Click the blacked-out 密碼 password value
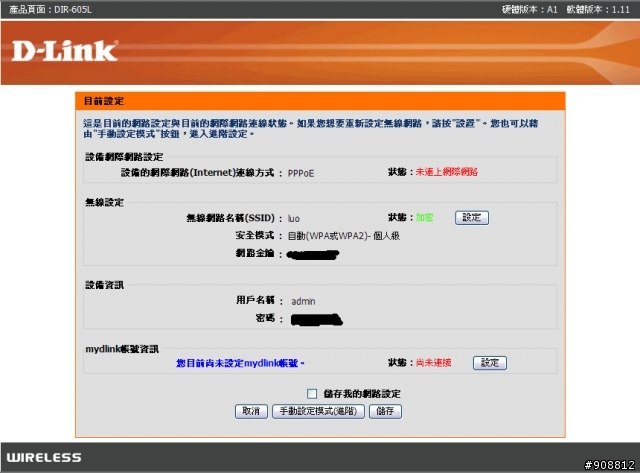This screenshot has width=640, height=473. coord(317,320)
